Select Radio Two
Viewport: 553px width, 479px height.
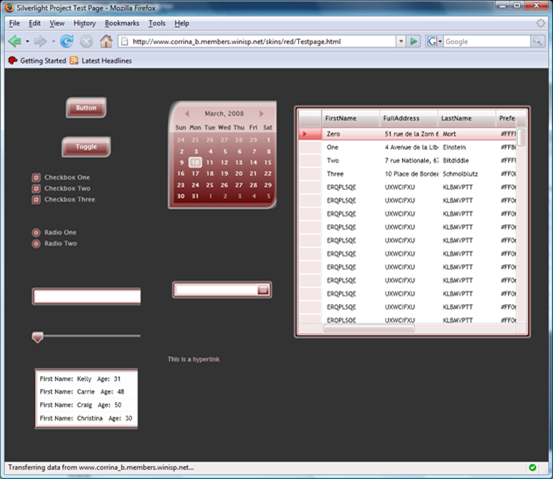36,244
